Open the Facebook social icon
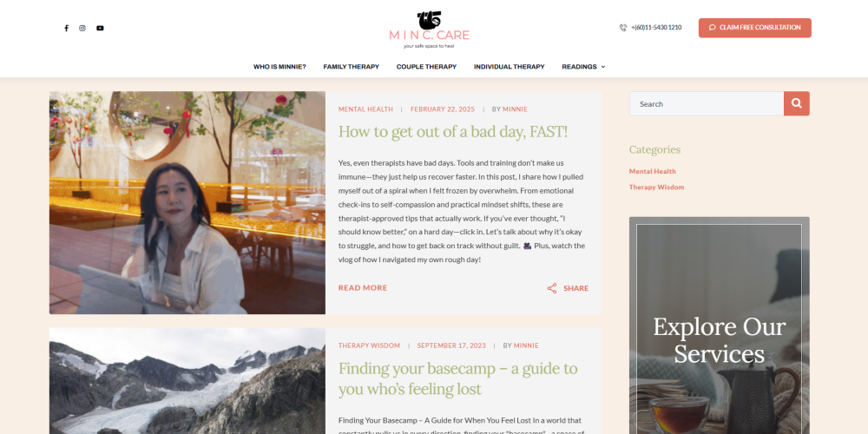 click(67, 29)
